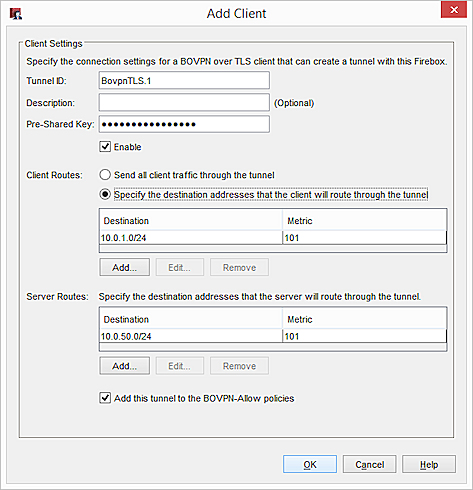Click Remove button under Server Routes
This screenshot has width=473, height=490.
239,366
